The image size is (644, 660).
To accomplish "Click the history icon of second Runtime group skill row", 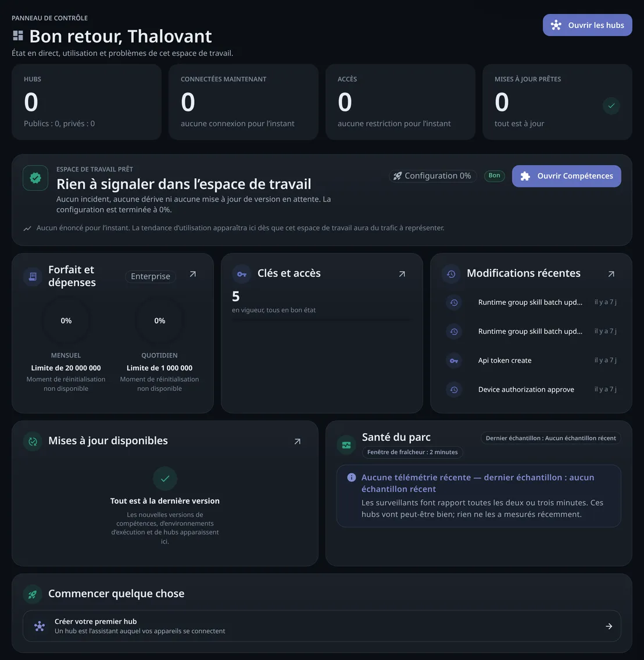I will pyautogui.click(x=454, y=331).
